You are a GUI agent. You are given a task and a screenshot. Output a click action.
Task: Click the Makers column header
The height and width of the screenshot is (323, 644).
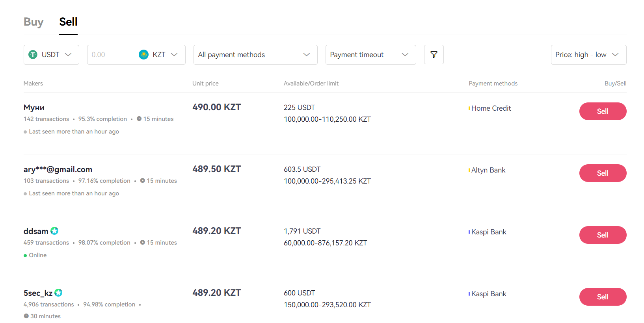click(x=33, y=84)
